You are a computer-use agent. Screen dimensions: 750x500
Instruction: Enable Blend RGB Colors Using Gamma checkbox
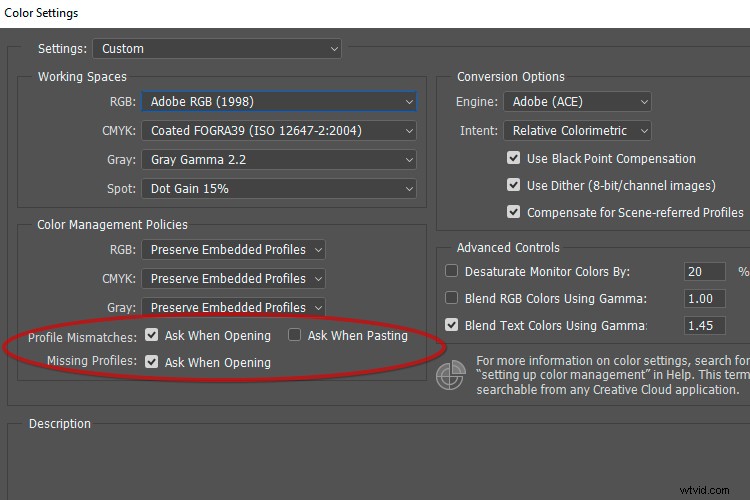click(x=451, y=298)
